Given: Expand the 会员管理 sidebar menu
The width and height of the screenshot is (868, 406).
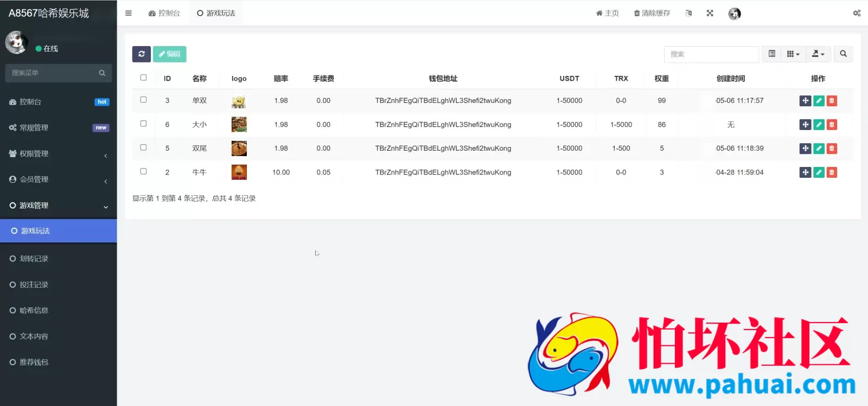Looking at the screenshot, I should click(59, 179).
